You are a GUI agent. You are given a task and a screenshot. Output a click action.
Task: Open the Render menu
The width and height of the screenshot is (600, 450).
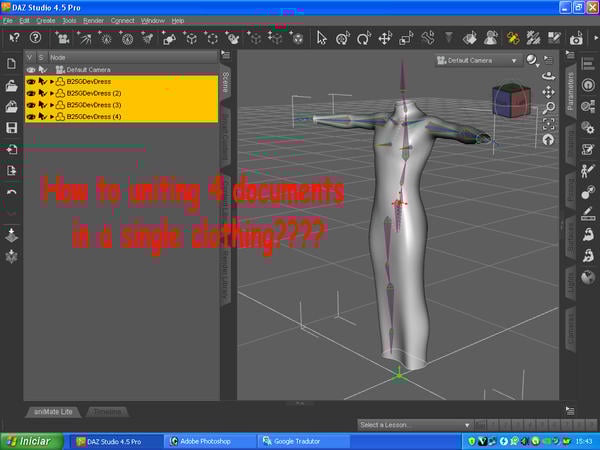pyautogui.click(x=93, y=21)
